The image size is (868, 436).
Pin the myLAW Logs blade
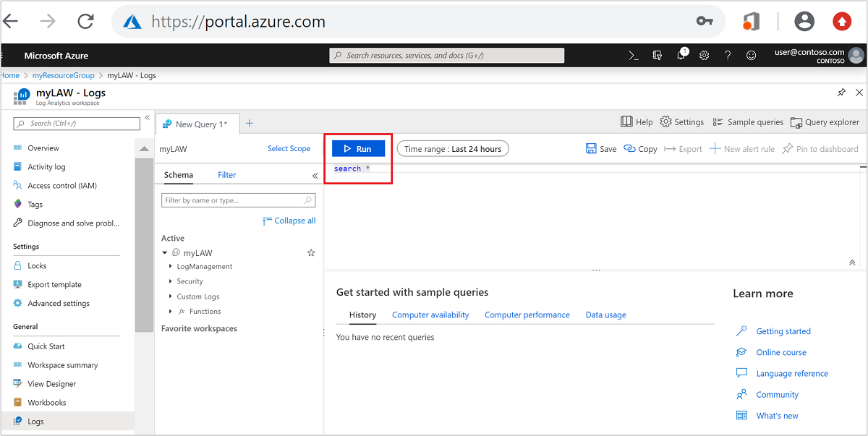coord(841,93)
